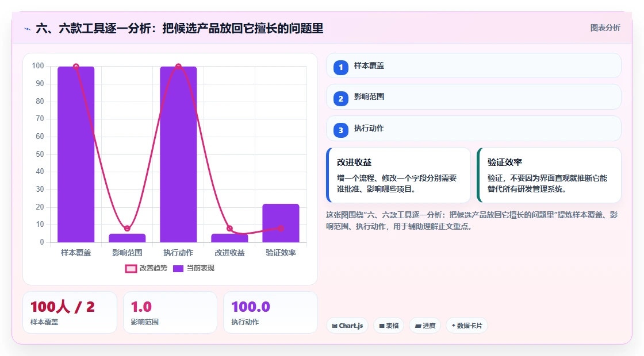Viewport: 644px width, 356px height.
Task: Click the Chart.js tag button
Action: (x=347, y=326)
